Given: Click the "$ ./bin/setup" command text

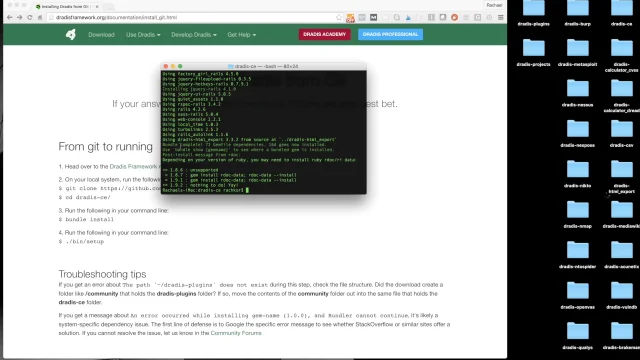Looking at the screenshot, I should tap(81, 242).
